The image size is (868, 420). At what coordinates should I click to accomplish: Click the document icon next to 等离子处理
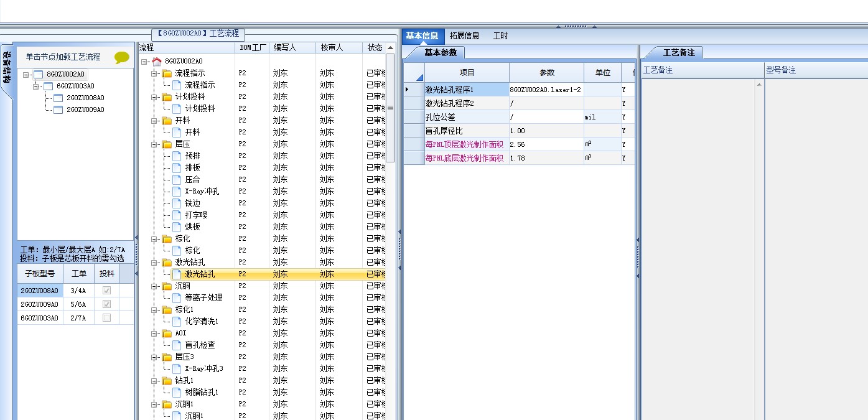click(177, 297)
